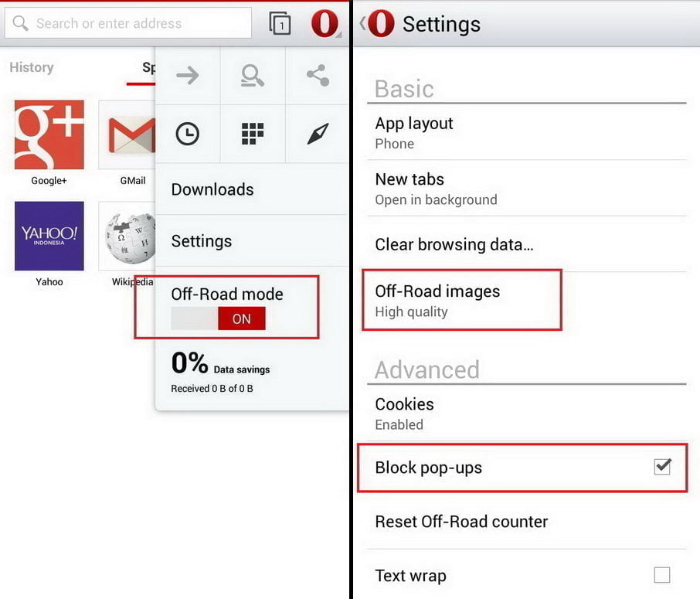Open the Opera O menu button
Viewport: 700px width, 599px height.
point(325,23)
